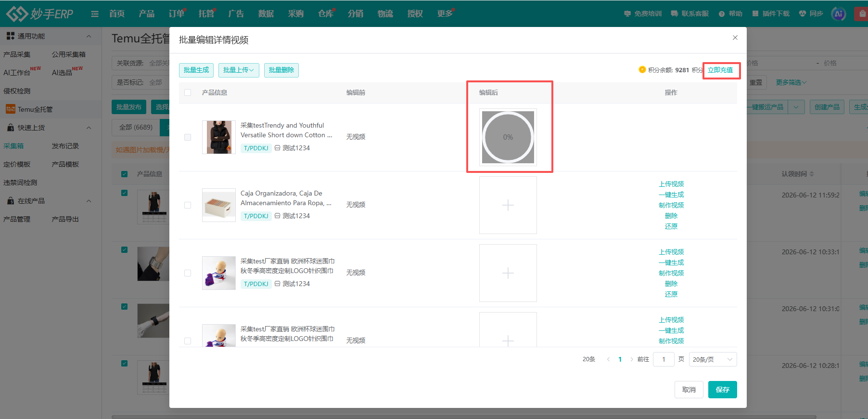
Task: Click 上传视频 for Caja Organizadora row
Action: pyautogui.click(x=671, y=184)
